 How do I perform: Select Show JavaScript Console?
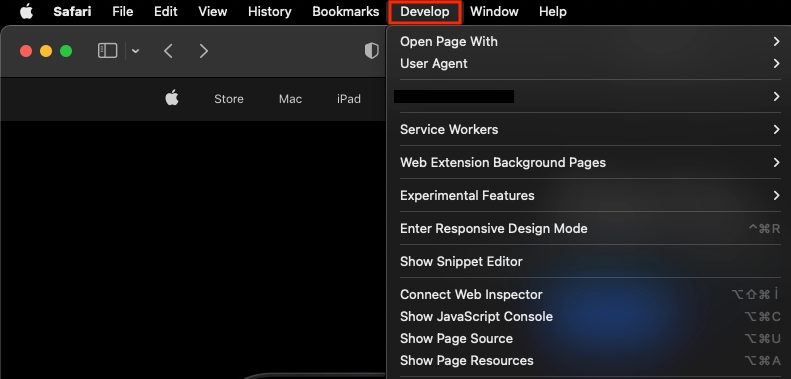click(x=590, y=316)
